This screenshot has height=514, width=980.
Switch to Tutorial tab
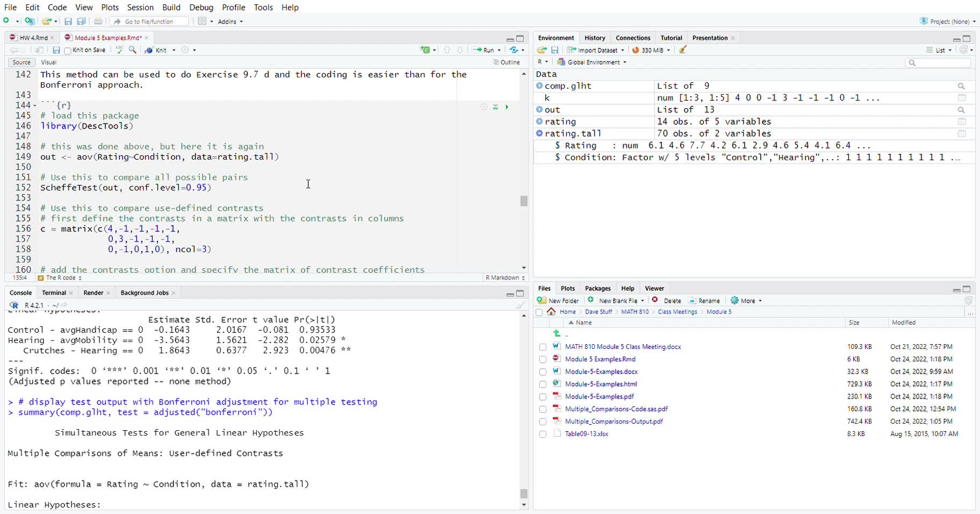click(671, 38)
